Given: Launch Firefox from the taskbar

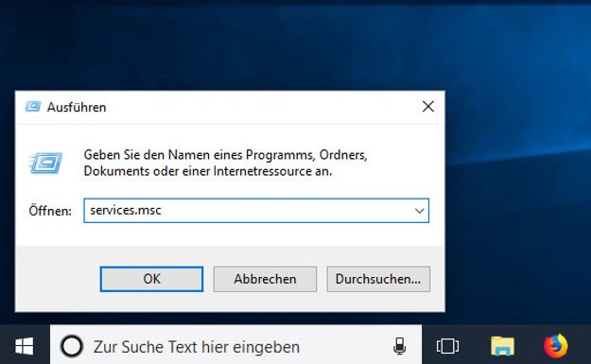Looking at the screenshot, I should tap(556, 345).
